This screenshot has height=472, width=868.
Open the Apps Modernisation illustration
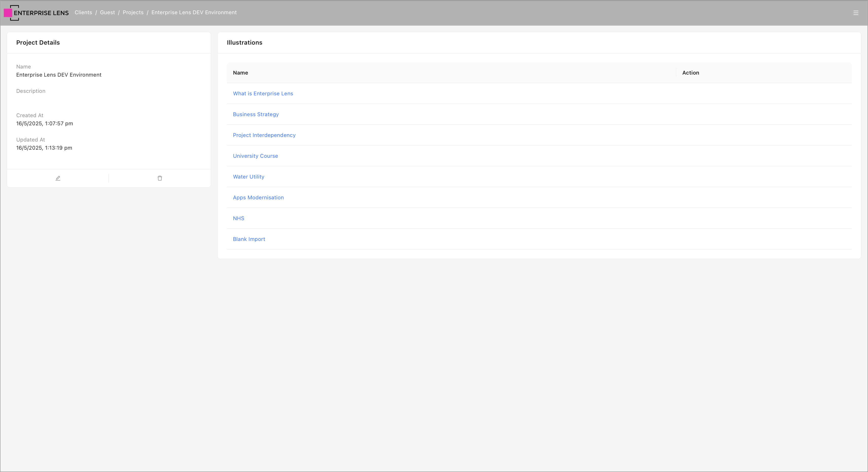[258, 198]
